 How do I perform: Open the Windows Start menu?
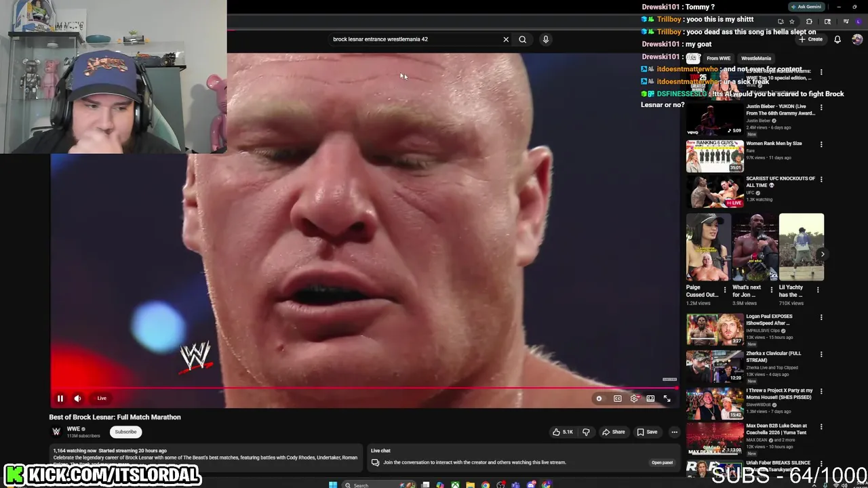332,485
